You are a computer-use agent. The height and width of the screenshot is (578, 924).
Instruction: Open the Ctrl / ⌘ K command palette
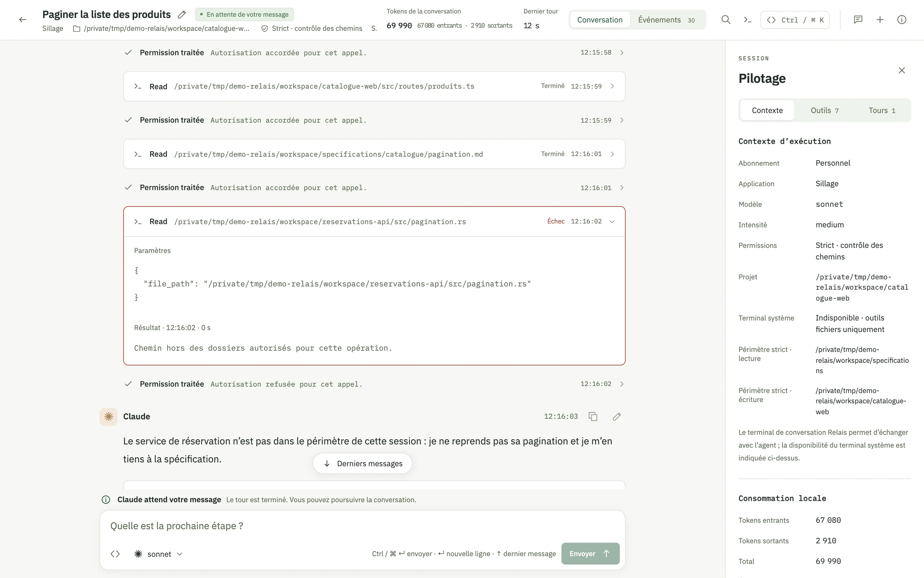click(x=795, y=20)
